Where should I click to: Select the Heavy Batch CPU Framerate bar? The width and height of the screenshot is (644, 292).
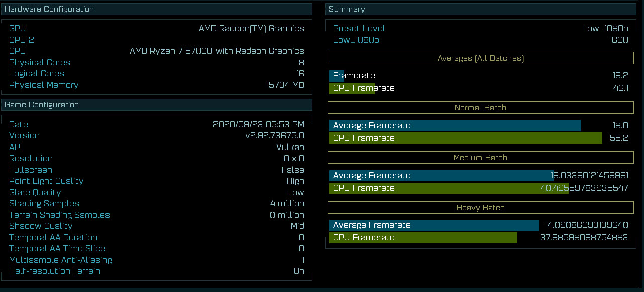pos(423,238)
